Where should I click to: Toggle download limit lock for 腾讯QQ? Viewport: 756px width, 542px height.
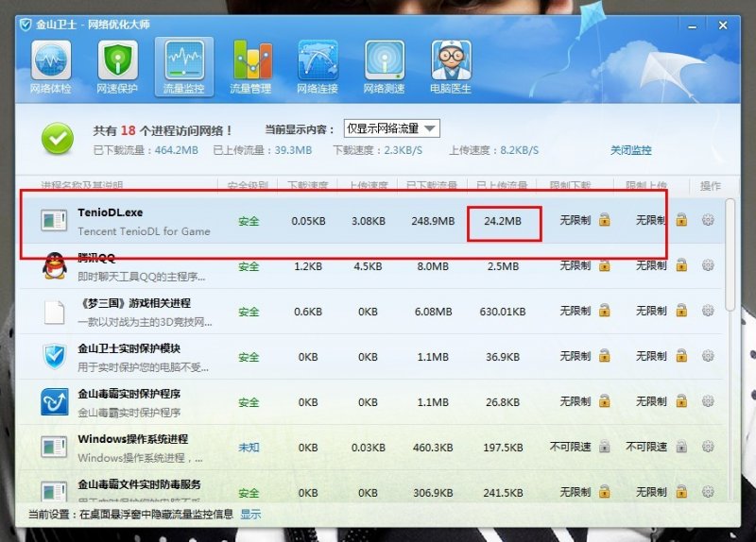[604, 265]
